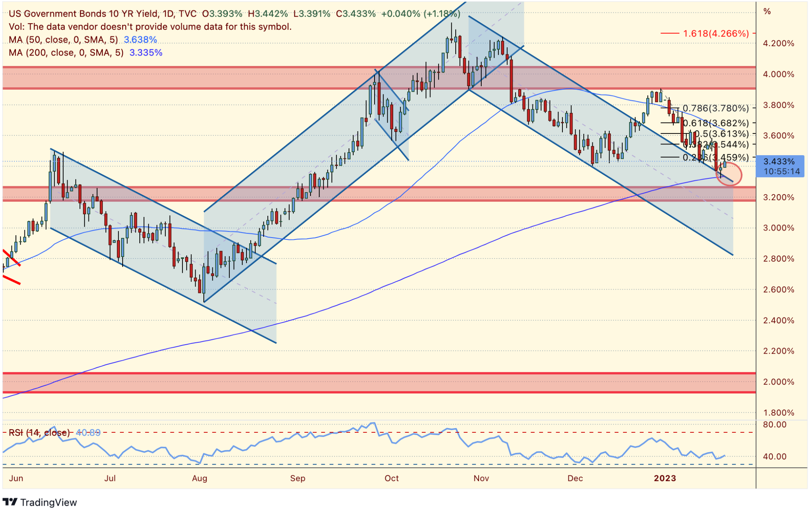Image resolution: width=812 pixels, height=510 pixels.
Task: Click the RSI (14, close) indicator label
Action: coord(39,433)
